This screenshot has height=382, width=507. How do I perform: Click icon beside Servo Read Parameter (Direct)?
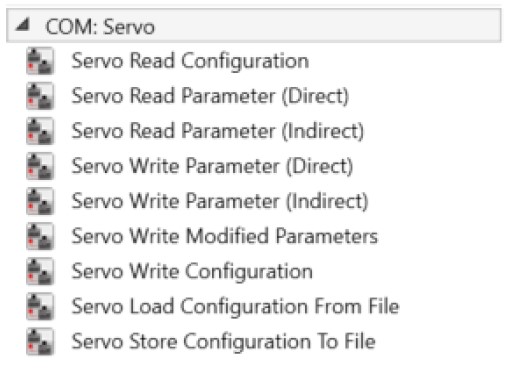(x=40, y=96)
